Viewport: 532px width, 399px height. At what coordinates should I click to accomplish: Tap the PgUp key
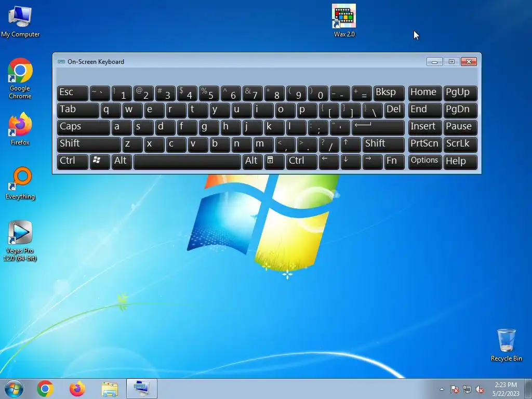(460, 94)
